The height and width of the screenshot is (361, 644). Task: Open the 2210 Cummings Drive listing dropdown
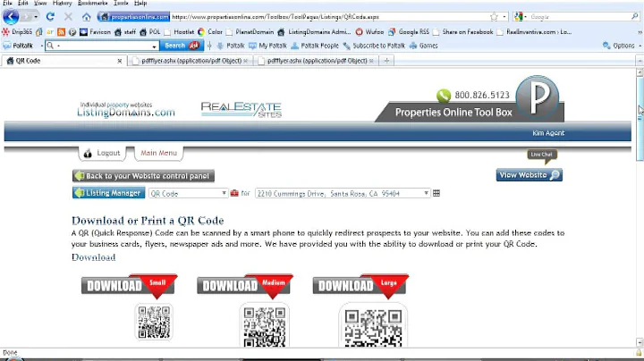pyautogui.click(x=343, y=193)
